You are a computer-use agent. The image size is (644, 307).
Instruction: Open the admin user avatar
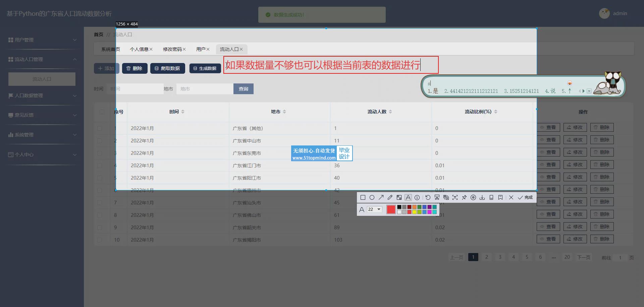[x=604, y=13]
